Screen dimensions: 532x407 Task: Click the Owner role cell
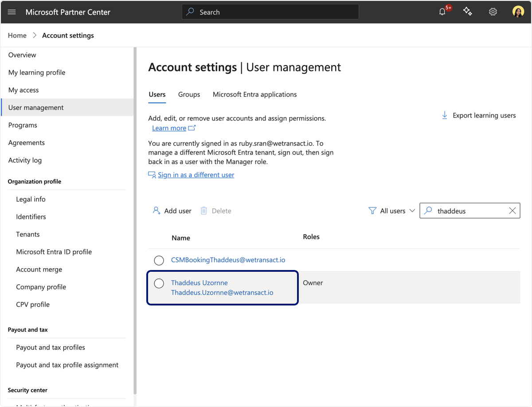point(313,283)
